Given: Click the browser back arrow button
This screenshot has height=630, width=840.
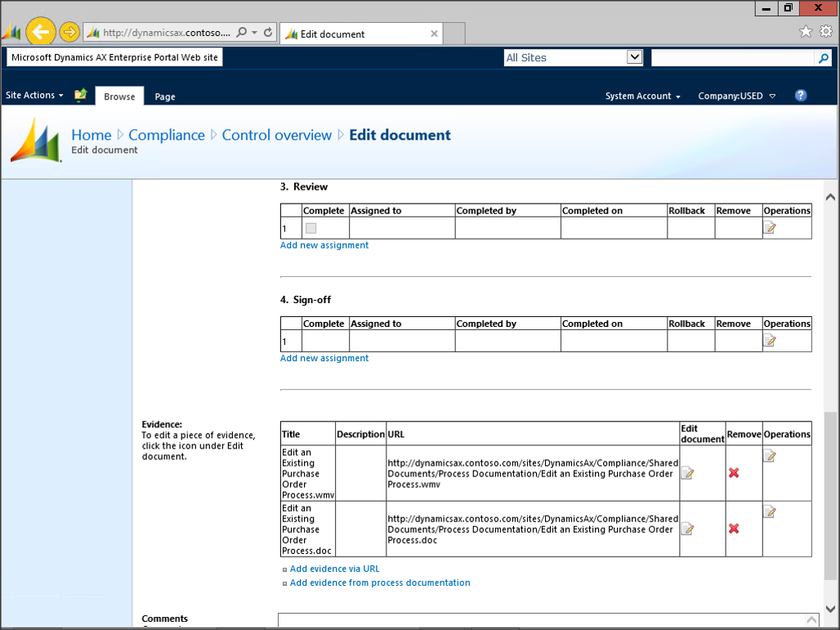Looking at the screenshot, I should (x=40, y=33).
